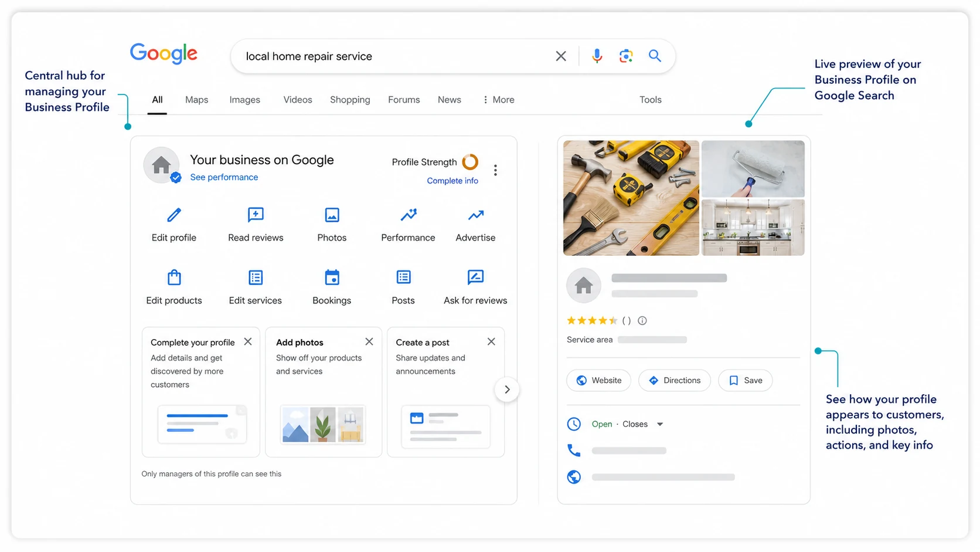Click the 'Service area' label
Screen dimensions: 980x552
590,340
